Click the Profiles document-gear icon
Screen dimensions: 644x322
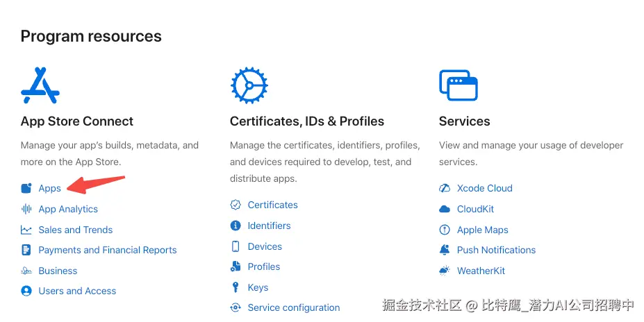pos(236,266)
